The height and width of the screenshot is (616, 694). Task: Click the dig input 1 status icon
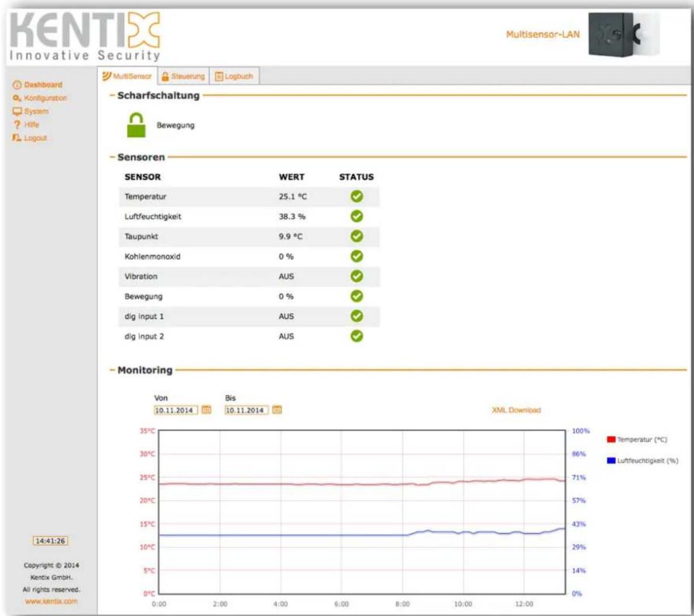pyautogui.click(x=357, y=316)
